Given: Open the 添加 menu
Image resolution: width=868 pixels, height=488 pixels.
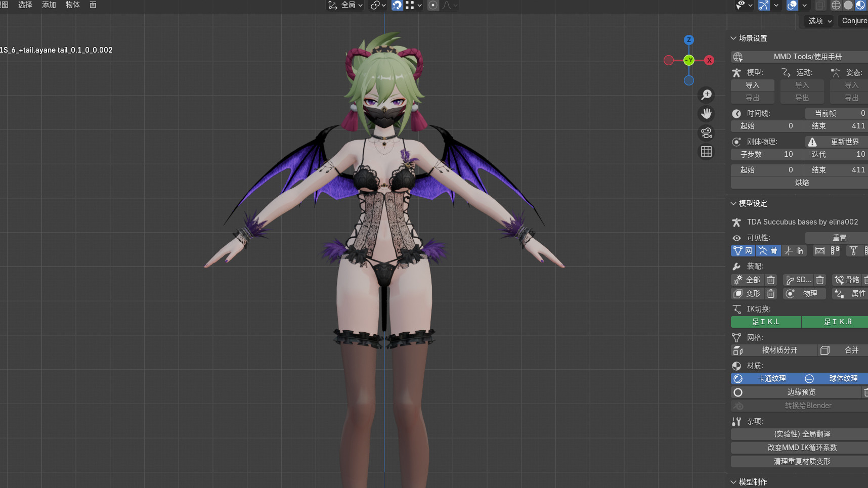Looking at the screenshot, I should (49, 5).
